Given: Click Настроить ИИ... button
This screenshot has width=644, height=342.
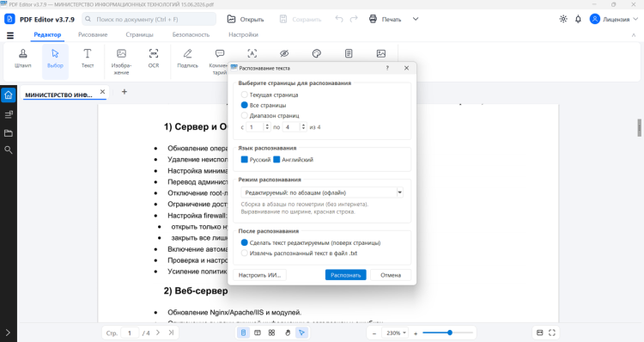Looking at the screenshot, I should click(x=259, y=275).
